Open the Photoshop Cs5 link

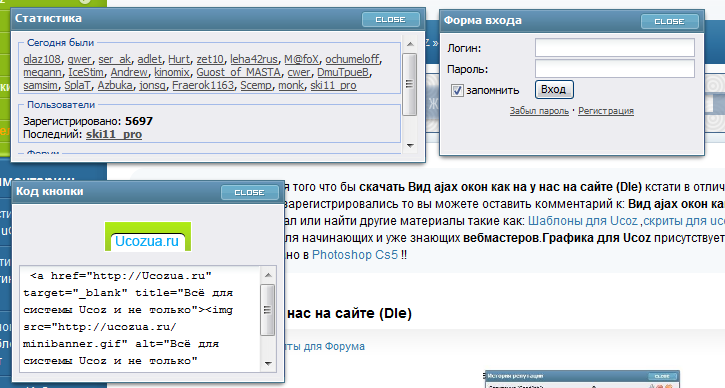click(x=355, y=255)
